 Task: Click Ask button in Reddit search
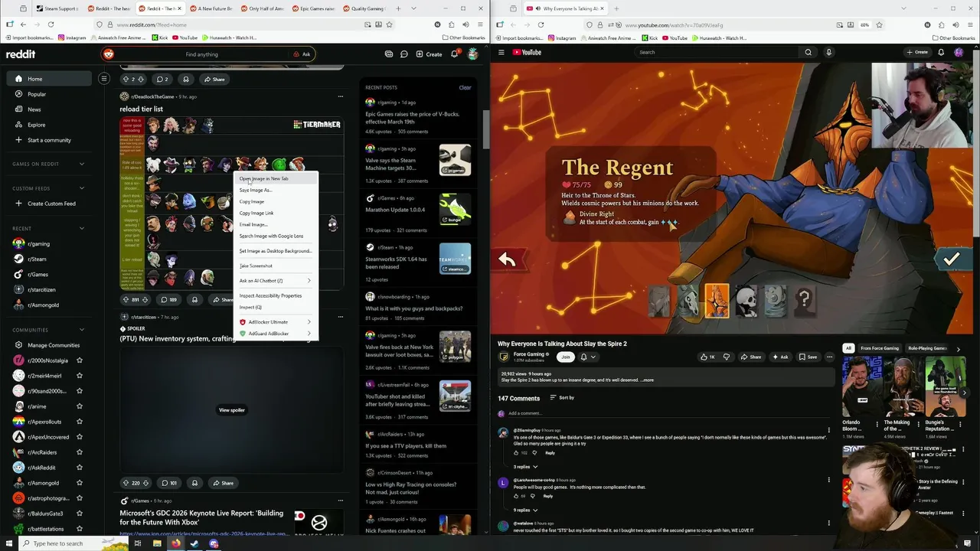click(302, 54)
